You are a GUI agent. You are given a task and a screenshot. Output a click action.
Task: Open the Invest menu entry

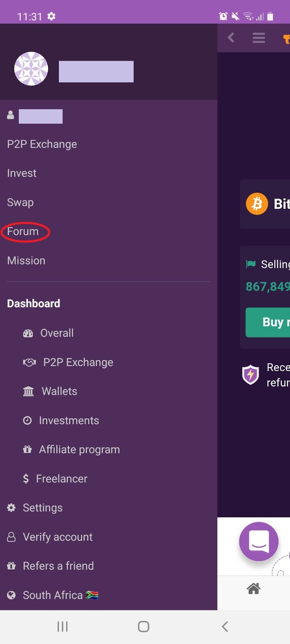pos(22,173)
